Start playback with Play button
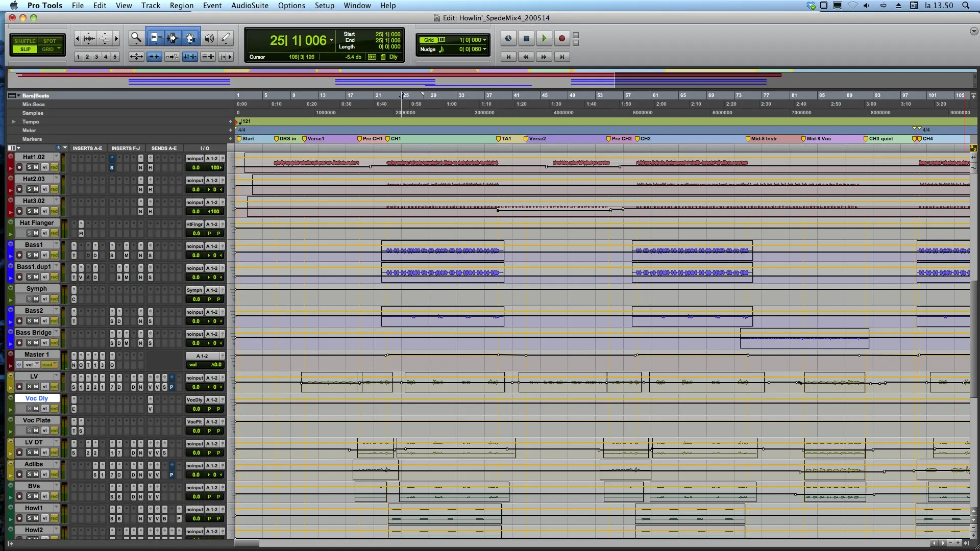Image resolution: width=980 pixels, height=551 pixels. tap(544, 38)
